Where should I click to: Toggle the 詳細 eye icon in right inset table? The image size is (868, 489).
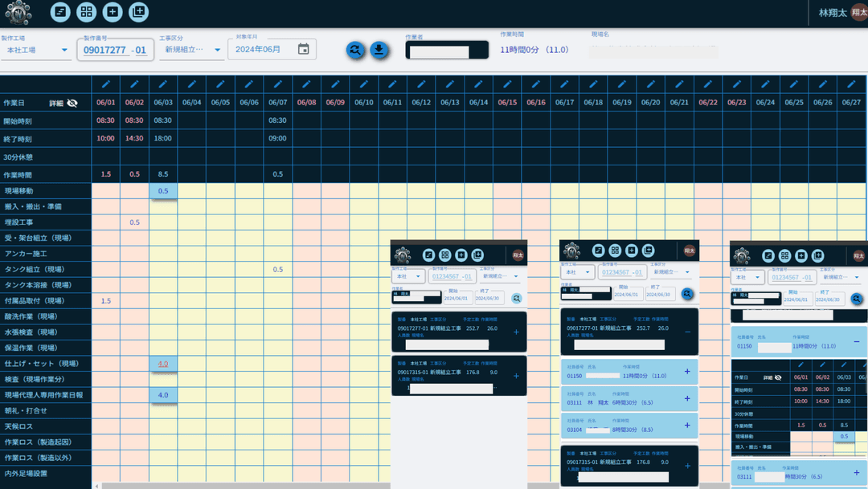coord(778,377)
